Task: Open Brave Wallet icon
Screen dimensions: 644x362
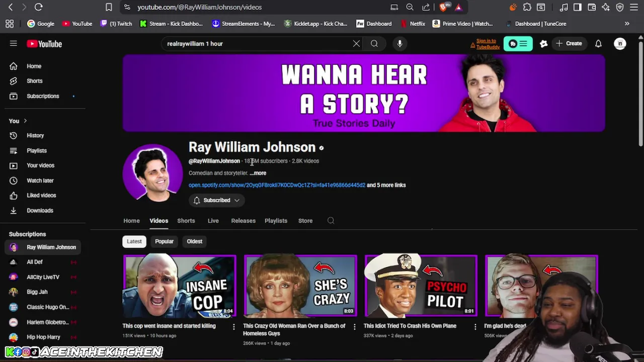Action: pyautogui.click(x=592, y=7)
